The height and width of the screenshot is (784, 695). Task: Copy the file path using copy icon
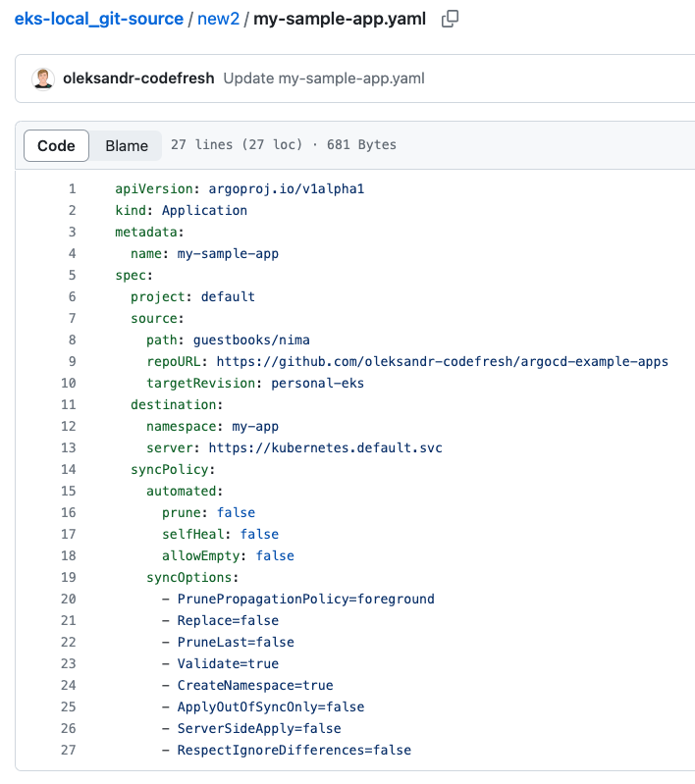[451, 19]
